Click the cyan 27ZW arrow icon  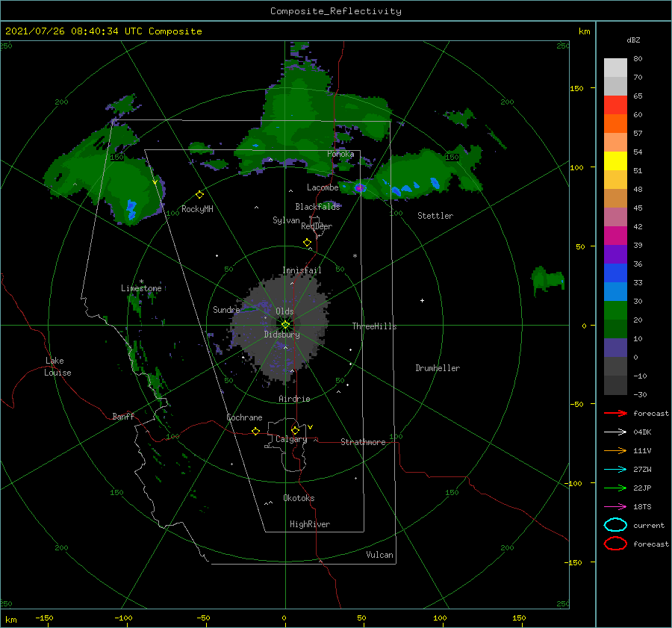pos(615,470)
